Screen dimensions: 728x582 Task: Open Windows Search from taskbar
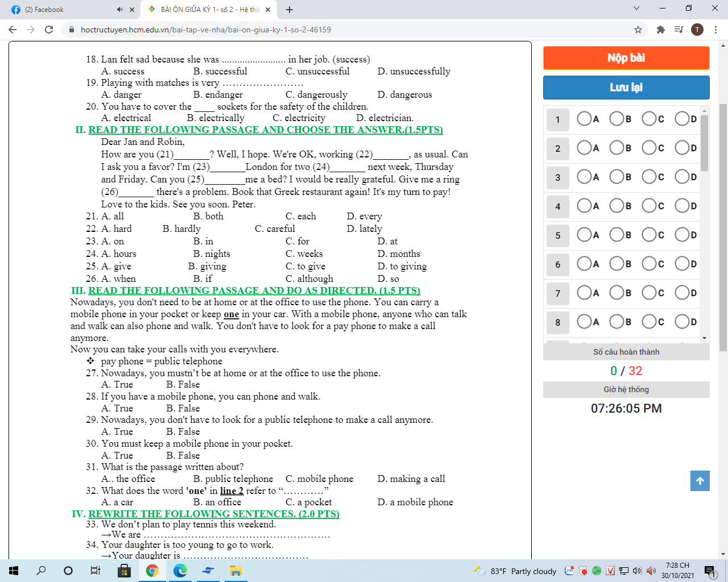coord(41,571)
